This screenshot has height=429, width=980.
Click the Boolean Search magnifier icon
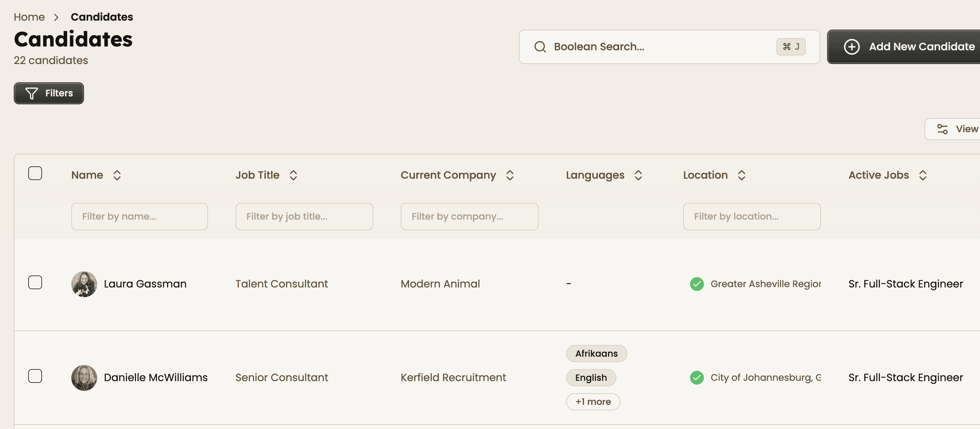pyautogui.click(x=540, y=47)
